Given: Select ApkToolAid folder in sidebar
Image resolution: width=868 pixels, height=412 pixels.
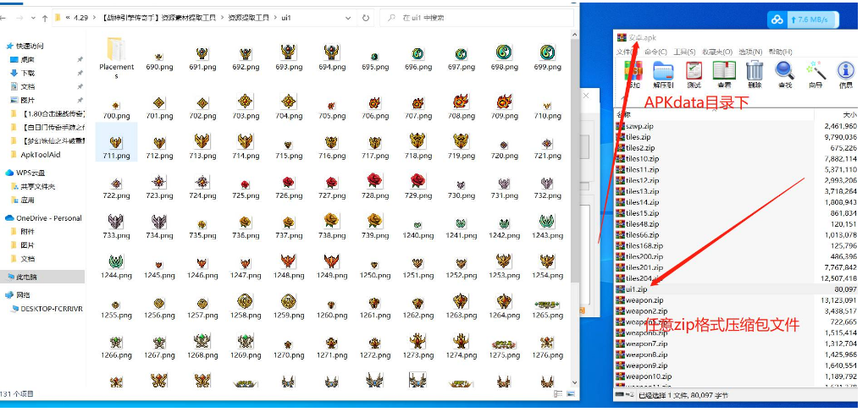Looking at the screenshot, I should [41, 154].
